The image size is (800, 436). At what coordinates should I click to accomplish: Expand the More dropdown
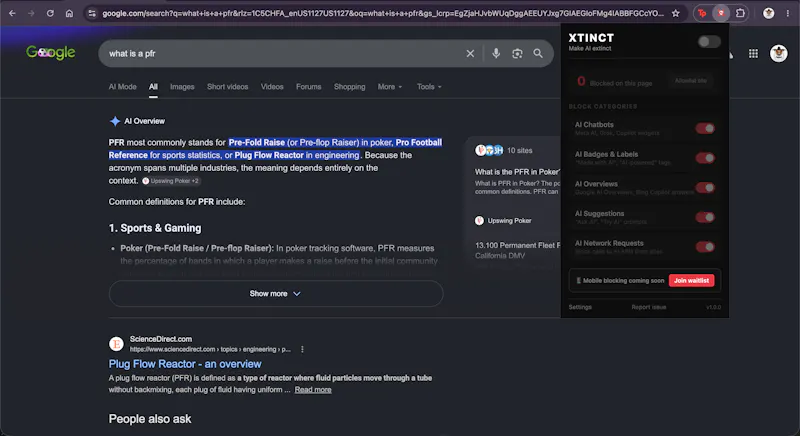[x=390, y=87]
